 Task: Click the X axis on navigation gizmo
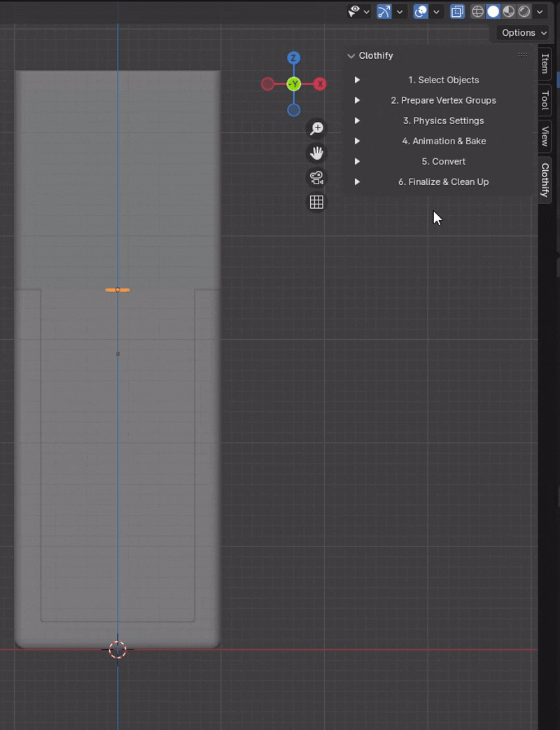click(x=319, y=84)
